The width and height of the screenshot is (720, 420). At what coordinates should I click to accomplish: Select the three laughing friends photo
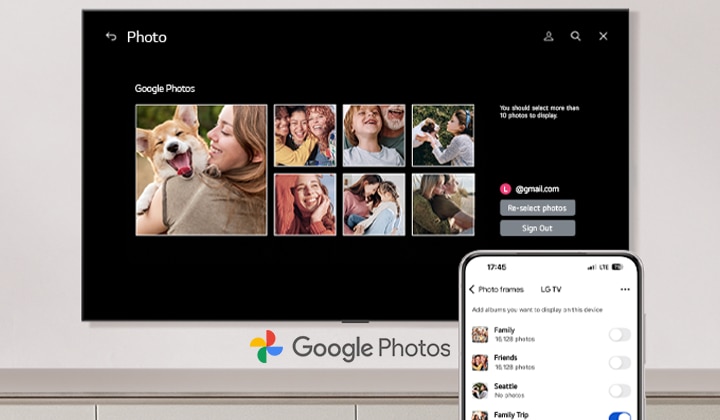305,135
